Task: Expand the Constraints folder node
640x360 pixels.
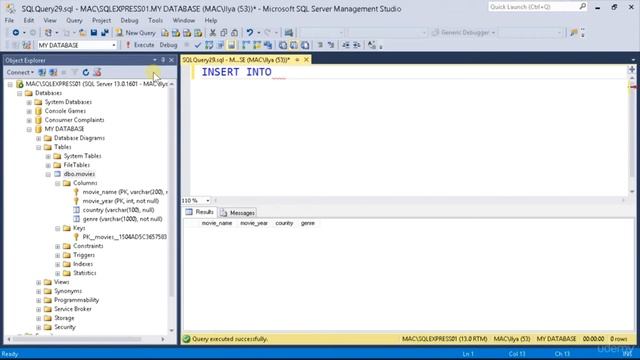Action: pos(58,246)
